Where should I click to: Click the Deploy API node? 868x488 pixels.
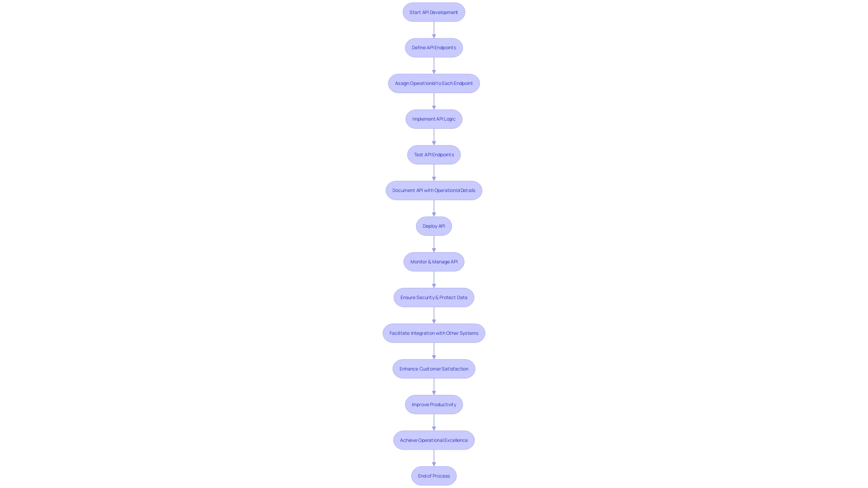coord(434,226)
